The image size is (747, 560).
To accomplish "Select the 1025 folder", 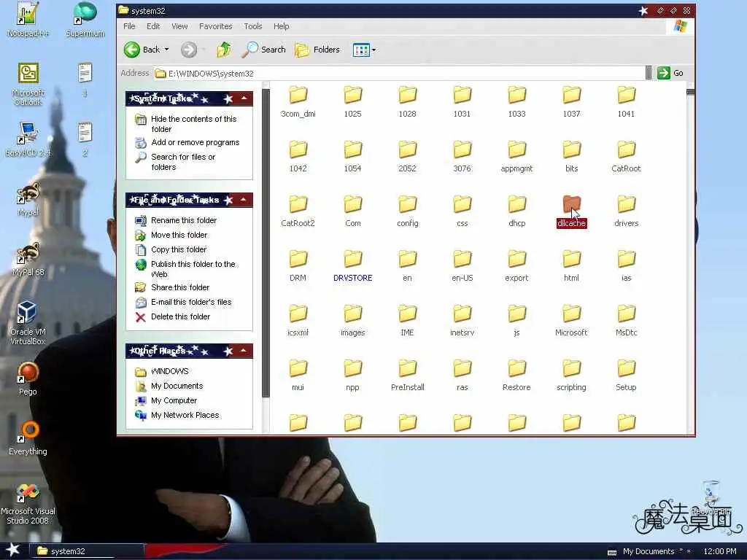I will 353,101.
